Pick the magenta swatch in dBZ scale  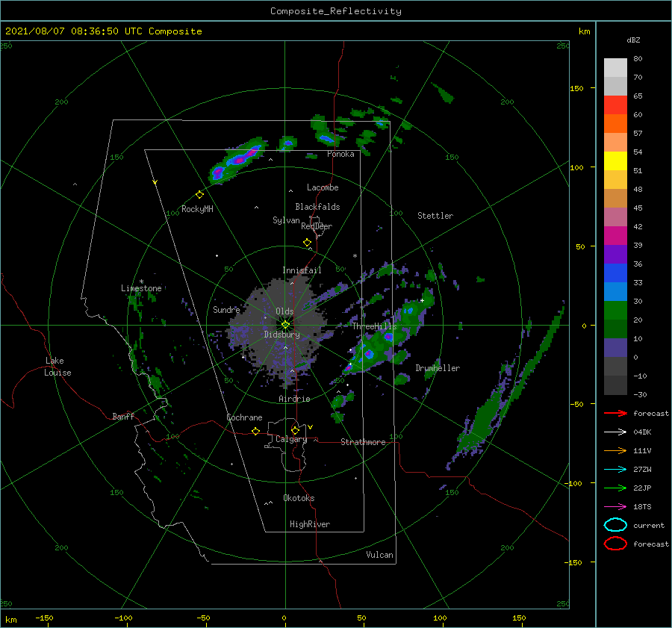tap(615, 236)
